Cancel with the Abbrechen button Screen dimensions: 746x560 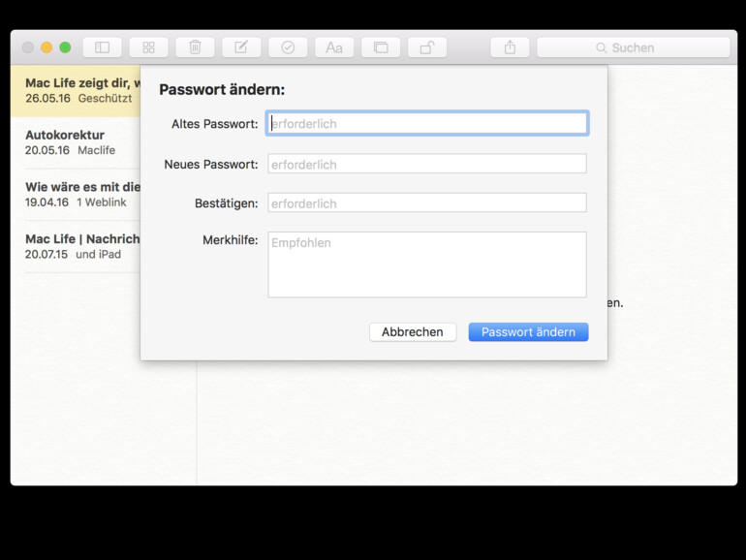pos(413,332)
